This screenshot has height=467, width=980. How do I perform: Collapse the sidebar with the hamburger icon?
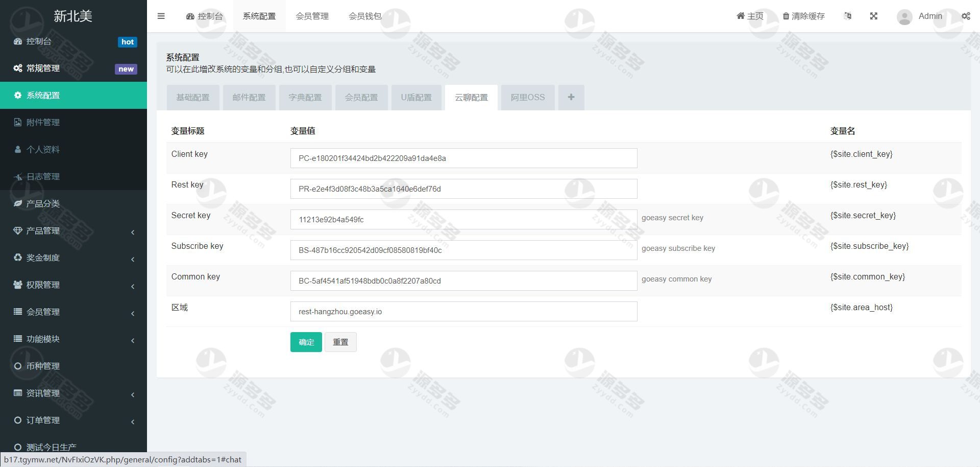[x=161, y=16]
